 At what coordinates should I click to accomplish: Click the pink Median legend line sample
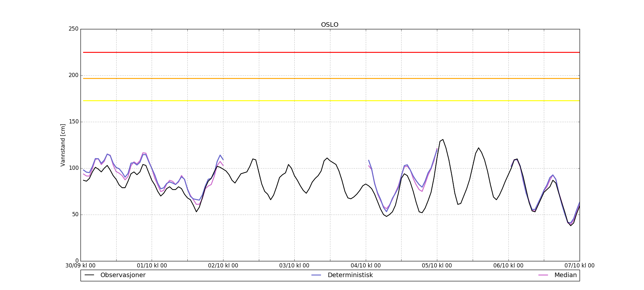point(543,275)
